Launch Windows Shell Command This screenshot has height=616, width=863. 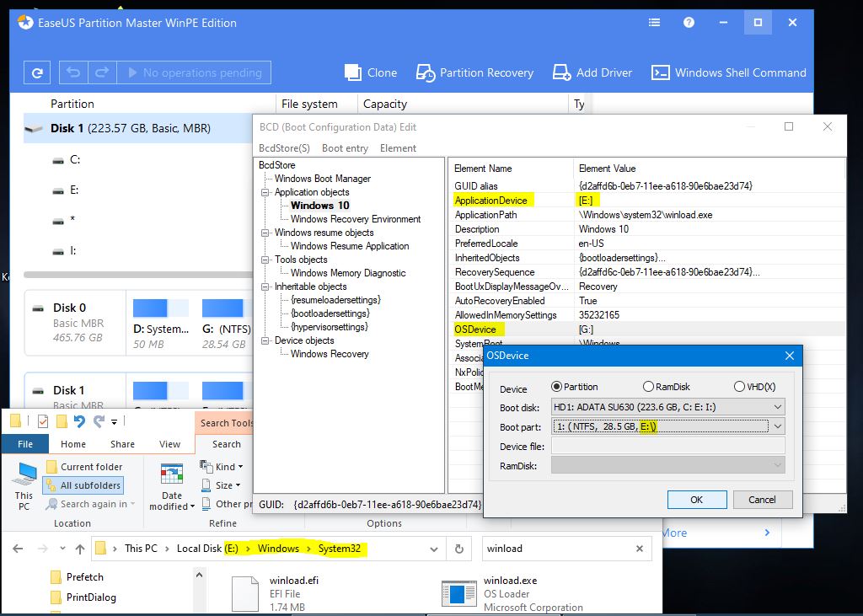[661, 73]
